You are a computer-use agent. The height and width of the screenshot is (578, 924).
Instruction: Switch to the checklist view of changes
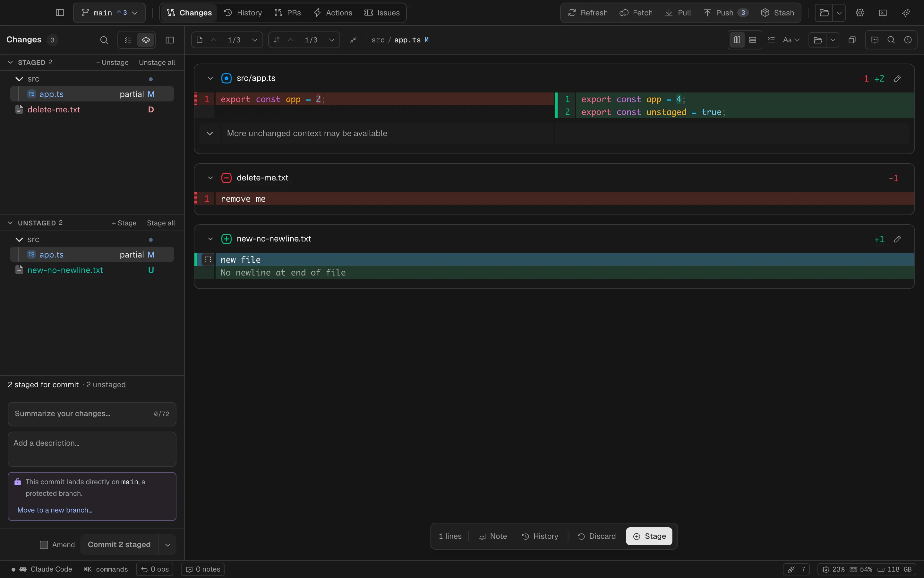pyautogui.click(x=128, y=40)
